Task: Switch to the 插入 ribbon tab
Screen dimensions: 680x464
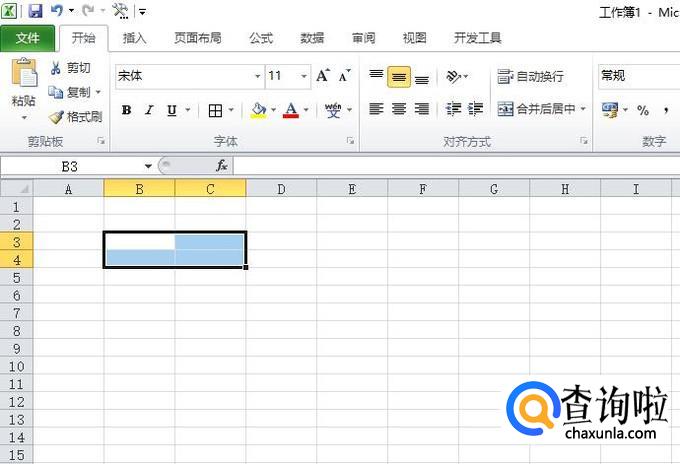Action: (x=135, y=38)
